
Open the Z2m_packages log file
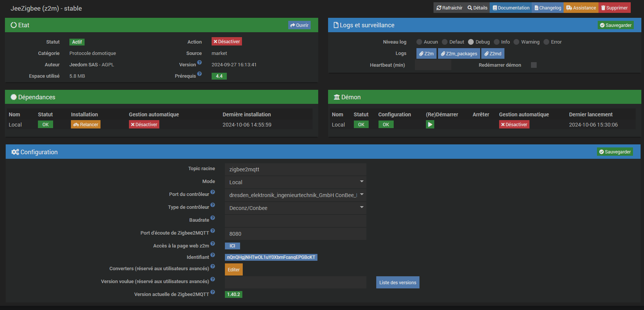(459, 54)
